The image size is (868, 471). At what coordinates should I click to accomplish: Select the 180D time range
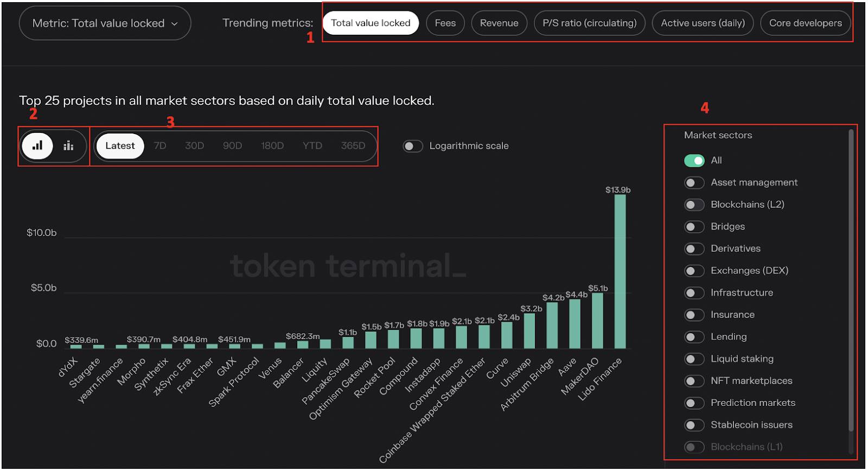272,145
